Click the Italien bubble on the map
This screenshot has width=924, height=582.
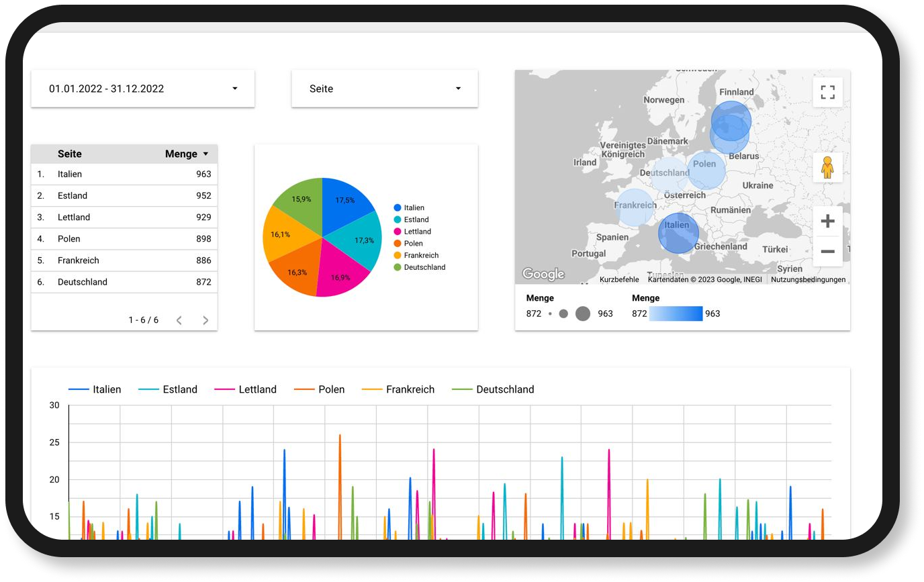678,233
